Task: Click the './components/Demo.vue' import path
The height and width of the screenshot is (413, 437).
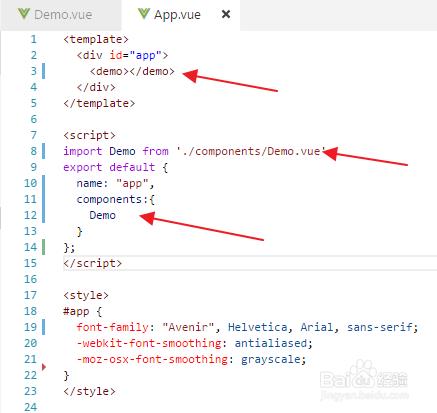Action: pos(251,151)
